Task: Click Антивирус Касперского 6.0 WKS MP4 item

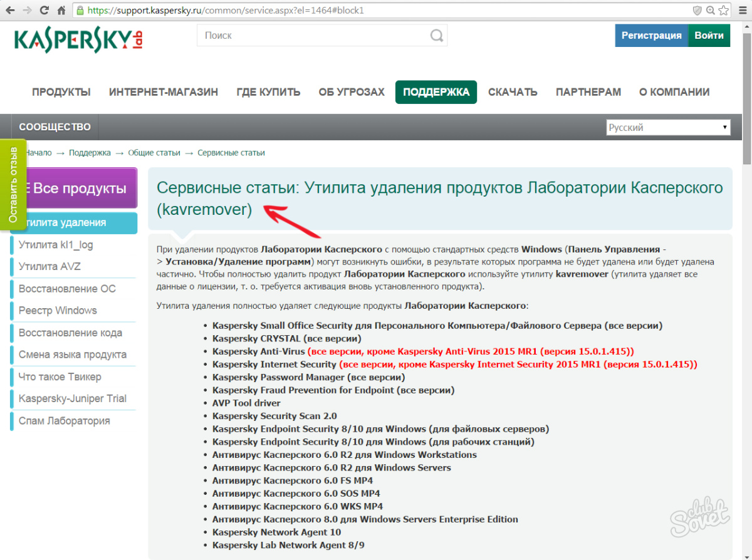Action: (x=298, y=506)
